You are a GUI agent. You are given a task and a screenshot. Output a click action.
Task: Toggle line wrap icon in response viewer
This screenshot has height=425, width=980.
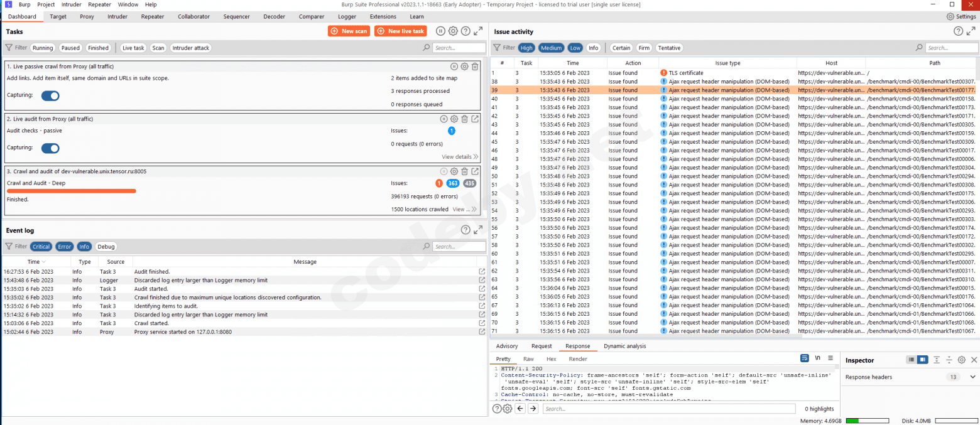click(x=805, y=358)
